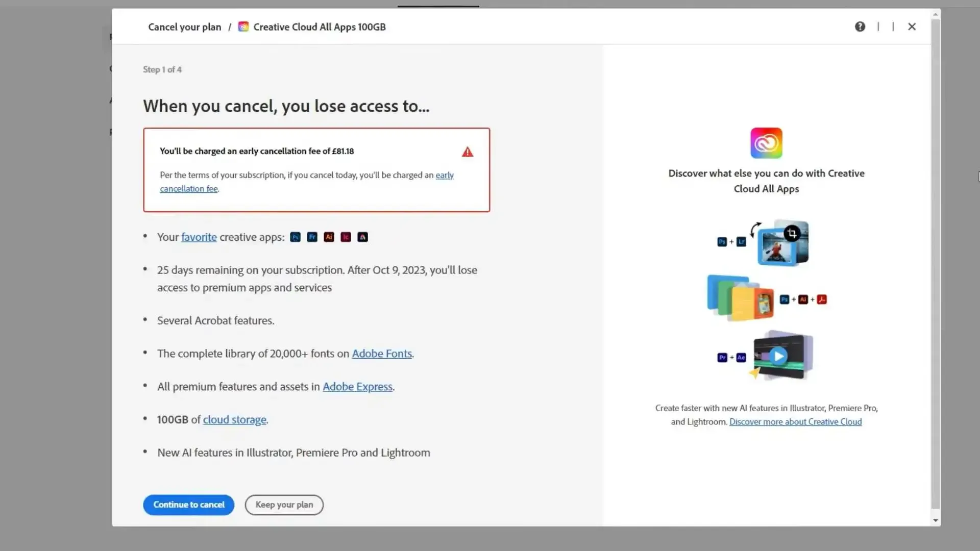Click the Creative Cloud All Apps icon

point(766,143)
